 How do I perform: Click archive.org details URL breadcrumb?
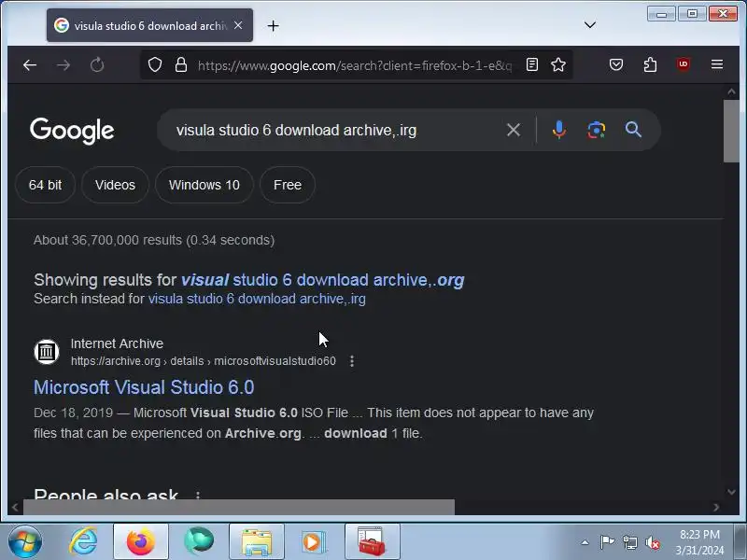click(x=204, y=361)
